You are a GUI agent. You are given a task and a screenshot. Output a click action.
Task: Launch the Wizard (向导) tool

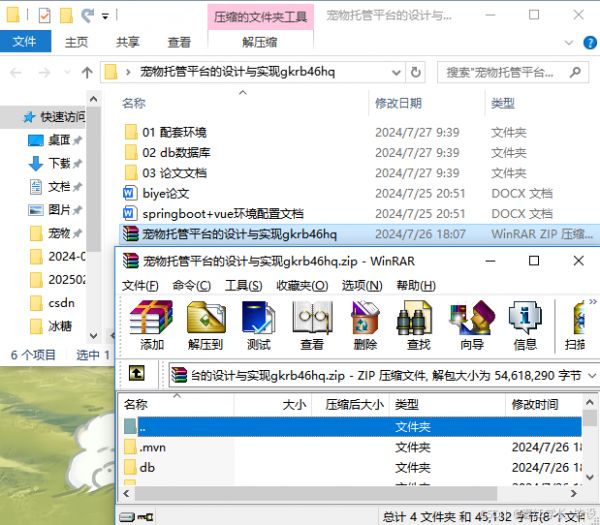tap(472, 325)
